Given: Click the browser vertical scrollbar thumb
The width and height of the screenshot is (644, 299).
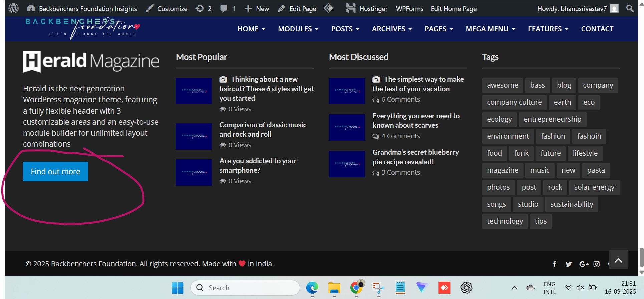Looking at the screenshot, I should 641,257.
